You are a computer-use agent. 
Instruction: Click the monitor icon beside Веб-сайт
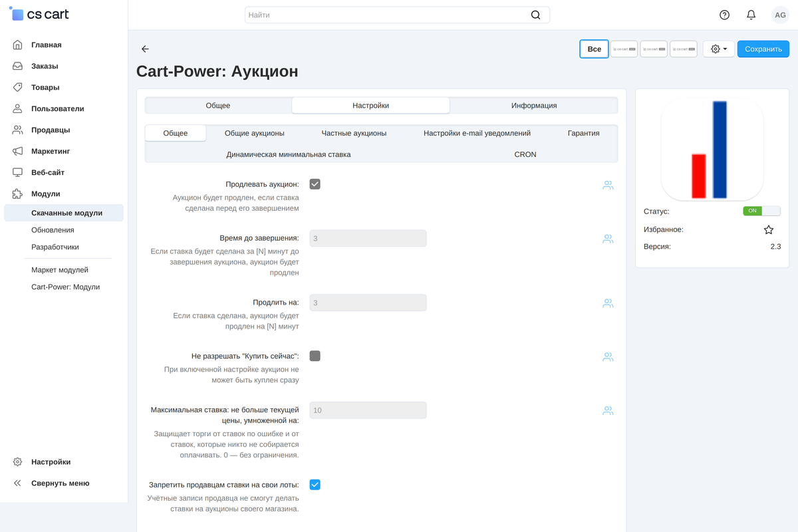coord(18,172)
